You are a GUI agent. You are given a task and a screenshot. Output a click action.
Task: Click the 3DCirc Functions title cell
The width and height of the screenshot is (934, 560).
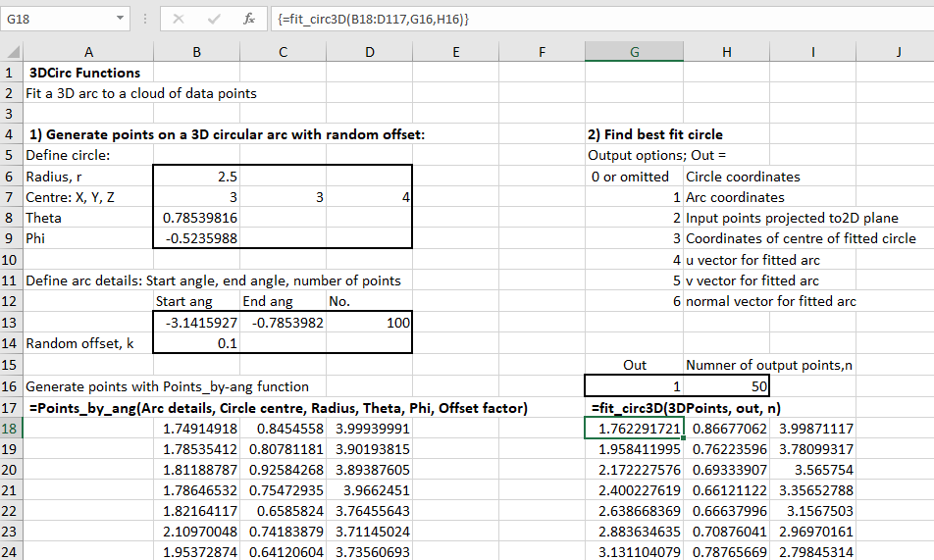(x=86, y=73)
